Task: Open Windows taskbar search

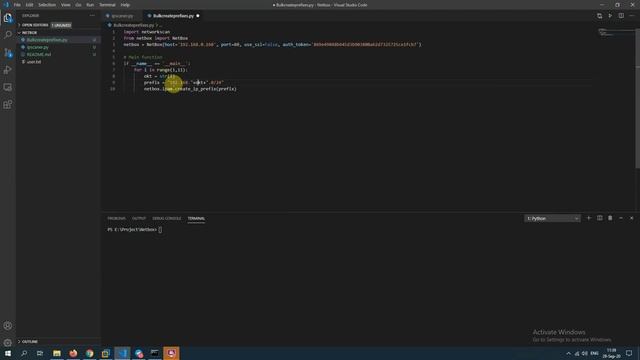Action: (x=24, y=353)
